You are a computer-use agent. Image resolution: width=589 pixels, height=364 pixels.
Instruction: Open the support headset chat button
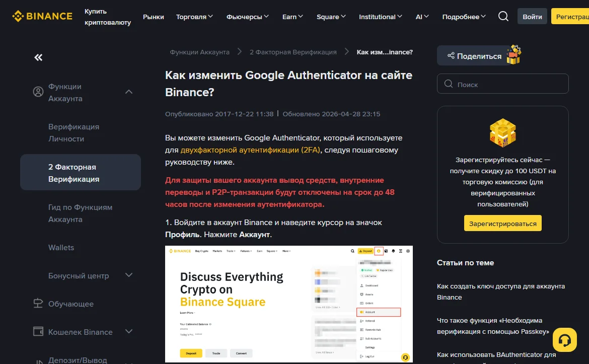564,340
